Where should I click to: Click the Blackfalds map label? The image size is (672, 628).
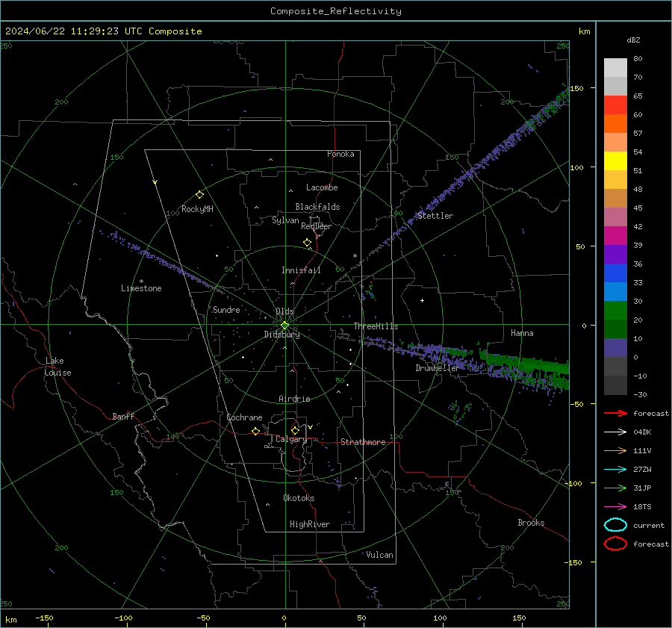317,207
